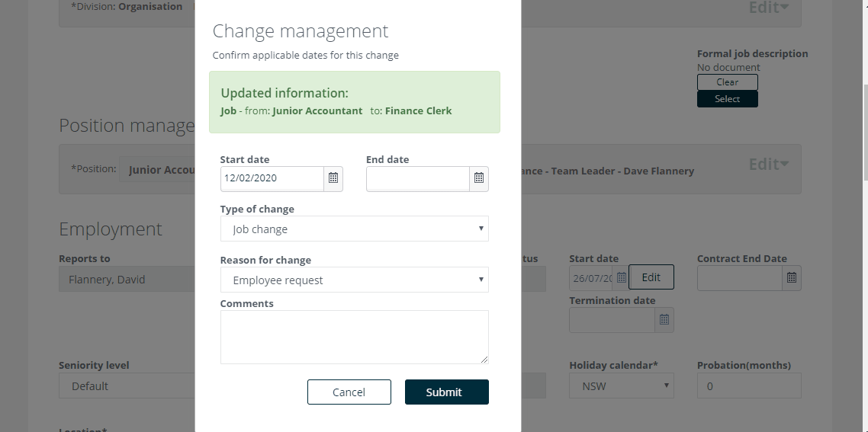868x432 pixels.
Task: Submit the change management form
Action: pyautogui.click(x=447, y=392)
